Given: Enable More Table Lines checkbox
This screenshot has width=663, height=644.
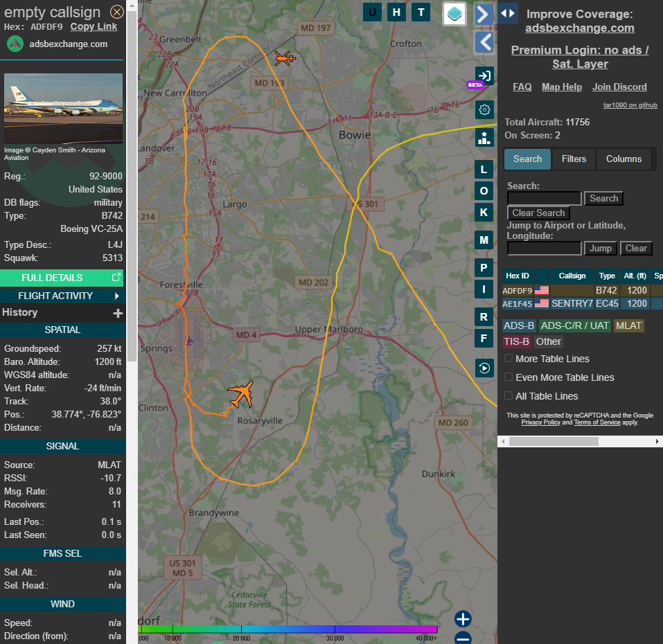Looking at the screenshot, I should tap(509, 358).
